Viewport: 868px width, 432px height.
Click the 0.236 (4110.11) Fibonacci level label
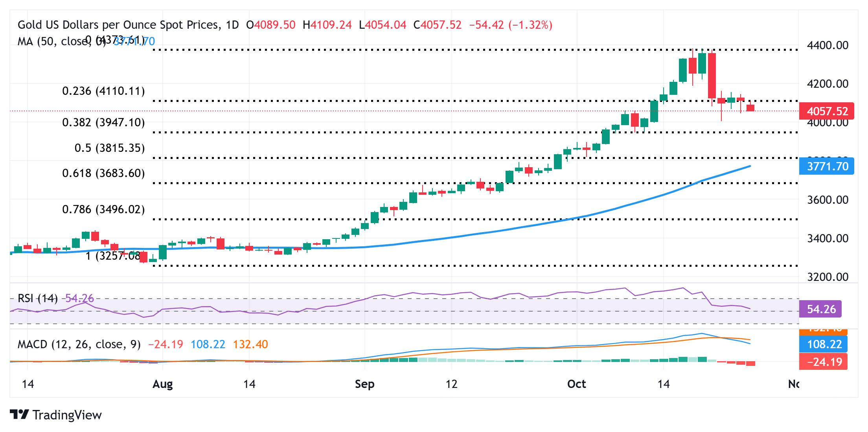coord(103,91)
